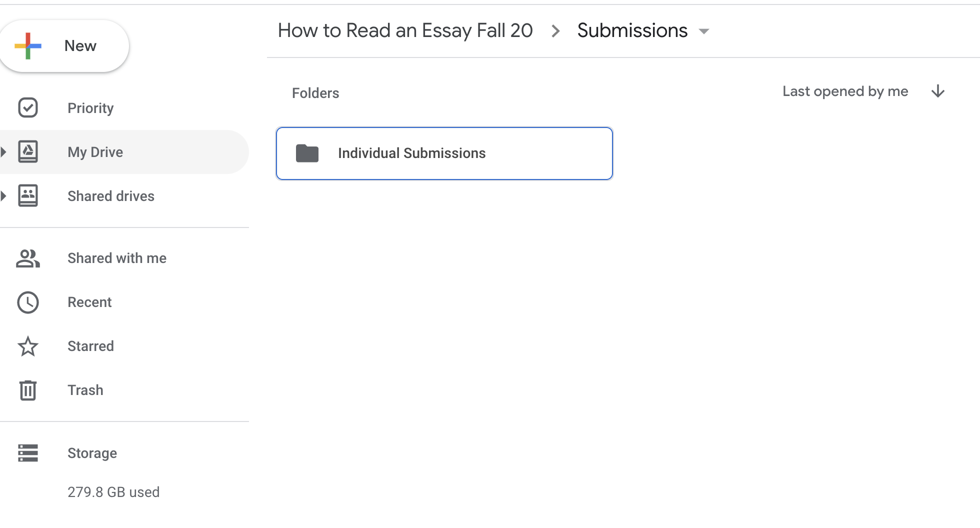Open the Submissions dropdown menu
The height and width of the screenshot is (528, 980).
pyautogui.click(x=704, y=31)
